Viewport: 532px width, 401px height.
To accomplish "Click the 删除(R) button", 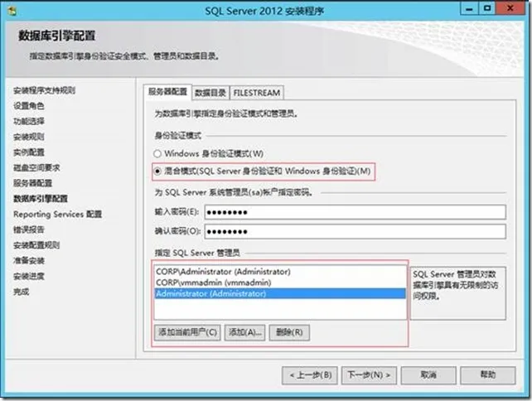I will click(x=289, y=332).
